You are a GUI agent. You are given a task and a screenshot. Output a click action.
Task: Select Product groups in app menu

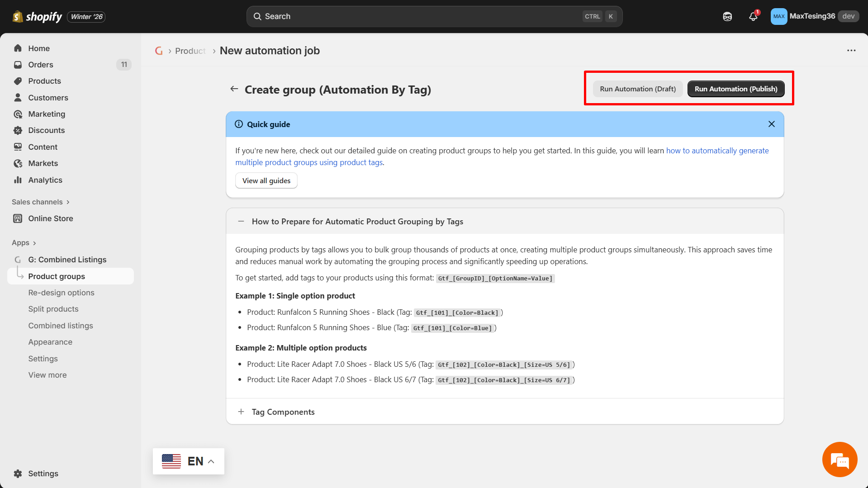pyautogui.click(x=71, y=276)
